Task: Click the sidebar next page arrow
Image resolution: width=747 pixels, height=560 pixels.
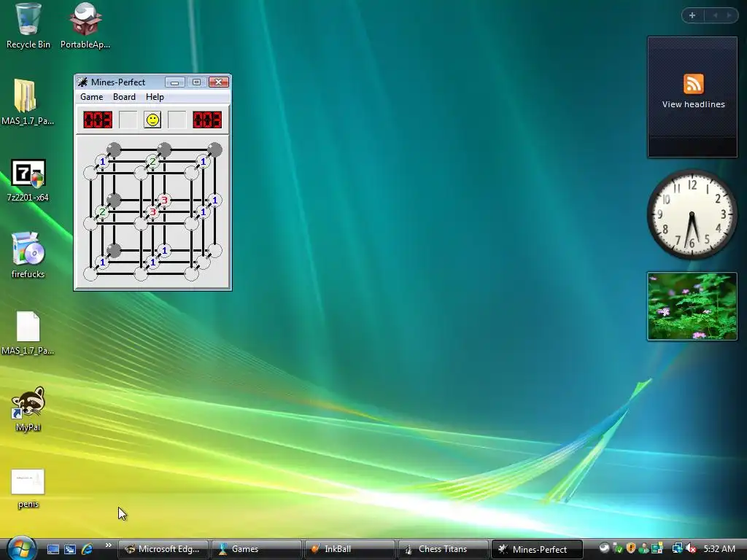Action: point(729,15)
